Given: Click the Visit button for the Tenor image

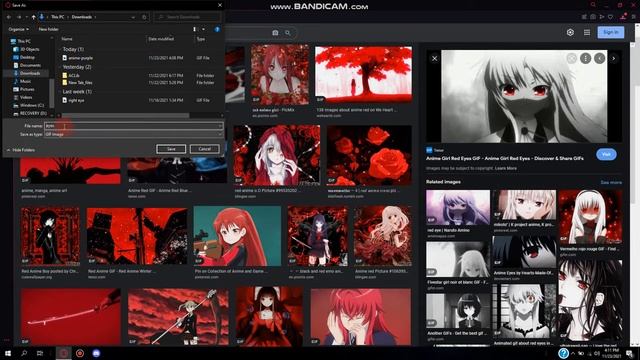Looking at the screenshot, I should point(606,154).
